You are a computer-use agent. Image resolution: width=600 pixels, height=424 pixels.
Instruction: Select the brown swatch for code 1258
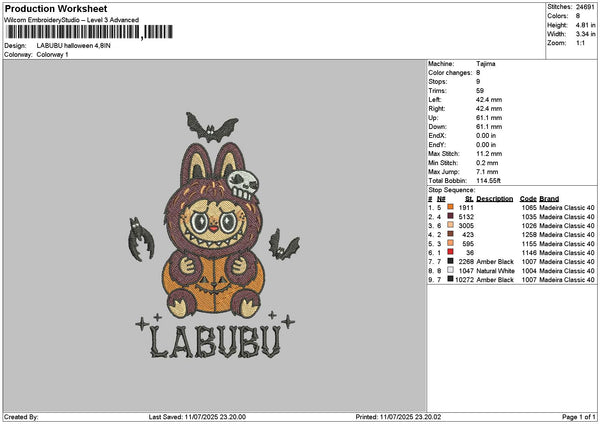coord(450,234)
